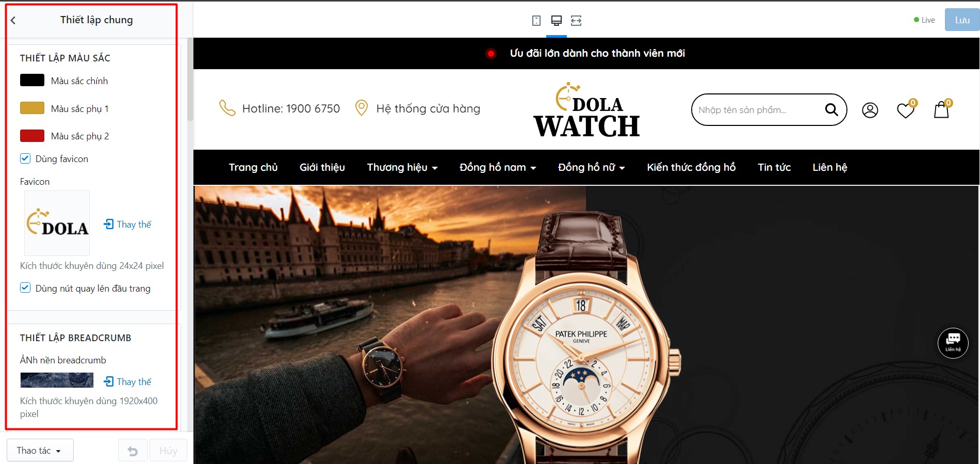980x464 pixels.
Task: Click the undo arrow button
Action: (x=133, y=451)
